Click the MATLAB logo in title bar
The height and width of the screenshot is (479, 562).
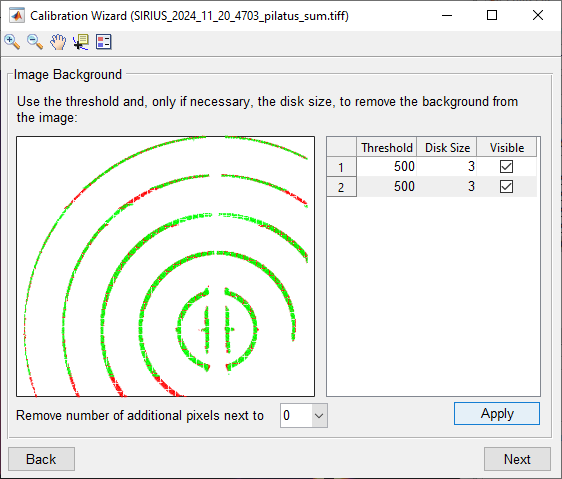(17, 15)
